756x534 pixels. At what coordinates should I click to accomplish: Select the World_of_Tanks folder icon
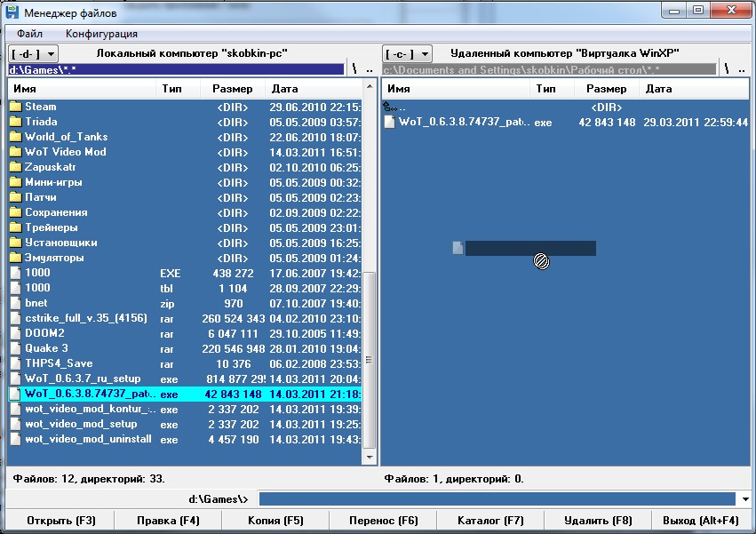pos(15,137)
